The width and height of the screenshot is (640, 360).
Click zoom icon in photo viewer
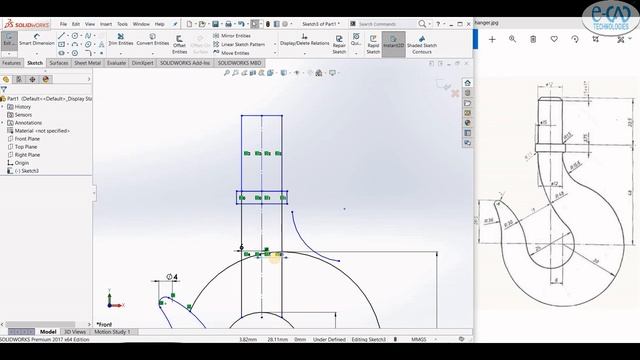pos(512,39)
